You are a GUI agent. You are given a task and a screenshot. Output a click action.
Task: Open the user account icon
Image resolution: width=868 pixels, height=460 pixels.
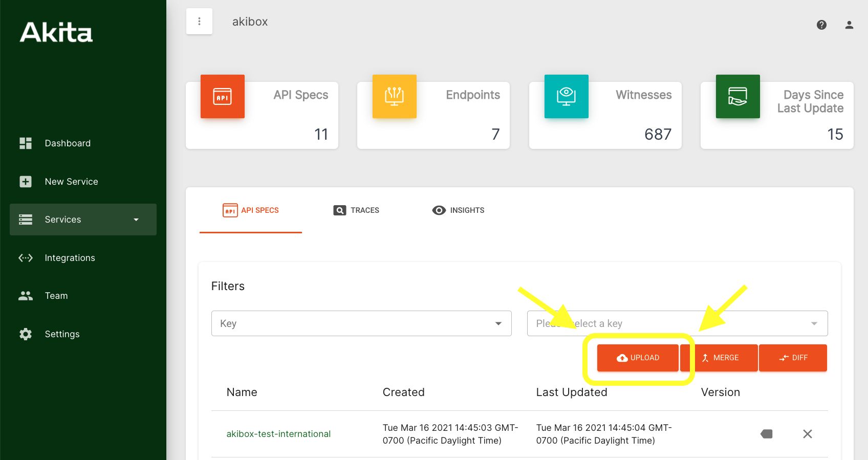click(x=849, y=25)
